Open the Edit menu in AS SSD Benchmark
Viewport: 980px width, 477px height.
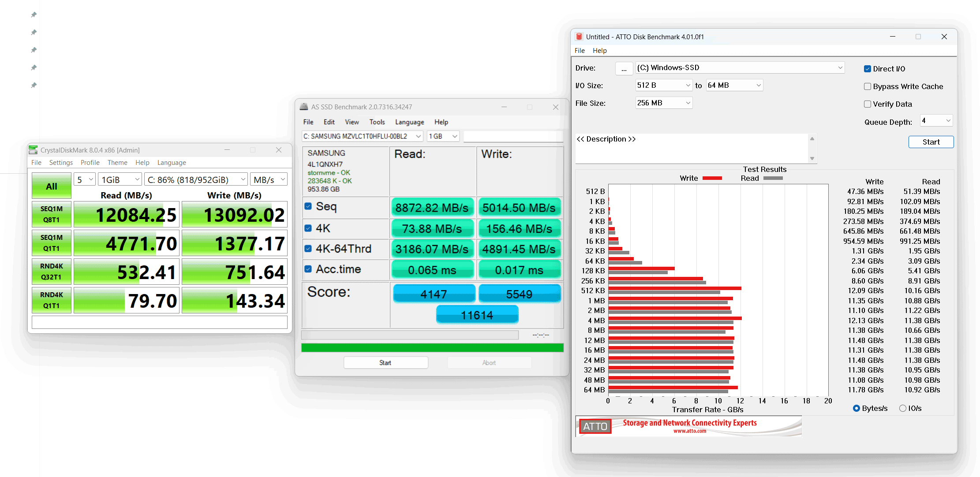[x=329, y=122]
